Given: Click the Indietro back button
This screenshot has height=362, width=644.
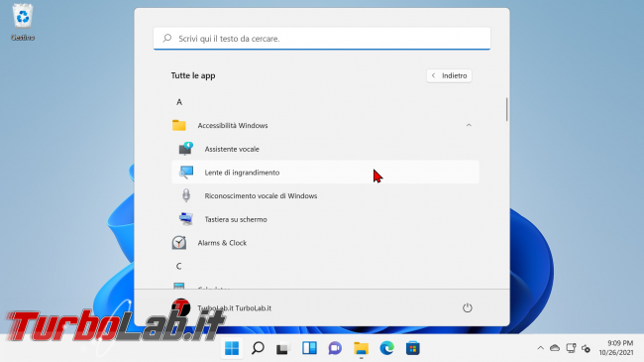Looking at the screenshot, I should click(x=449, y=75).
